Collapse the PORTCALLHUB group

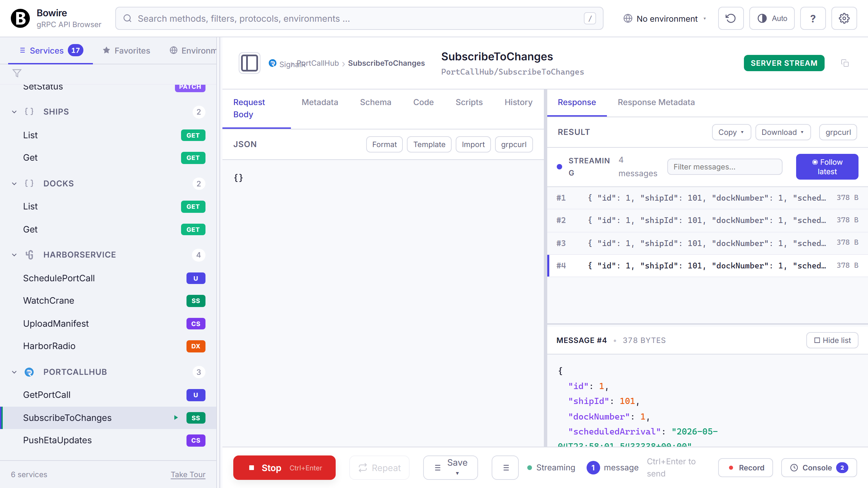point(14,372)
